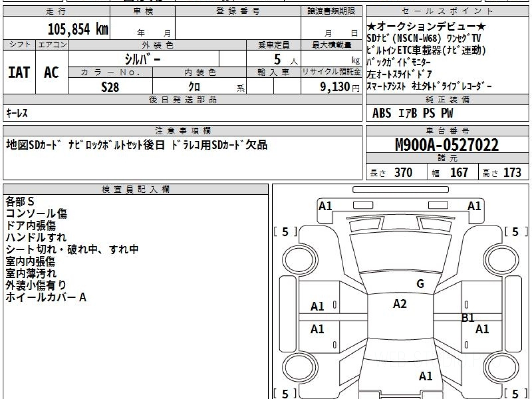The height and width of the screenshot is (399, 532).
Task: Click the セールスポイント header
Action: pyautogui.click(x=448, y=12)
